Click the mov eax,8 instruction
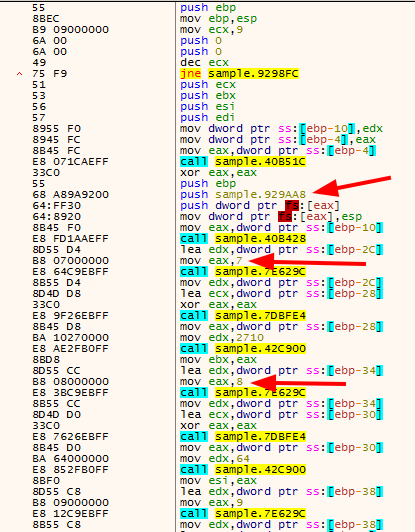The image size is (415, 532). click(x=211, y=381)
